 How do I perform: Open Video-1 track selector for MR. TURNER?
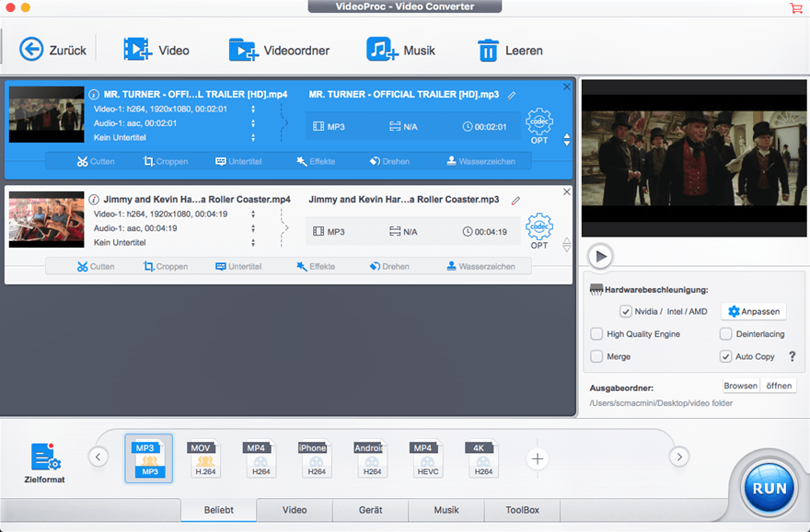point(253,109)
